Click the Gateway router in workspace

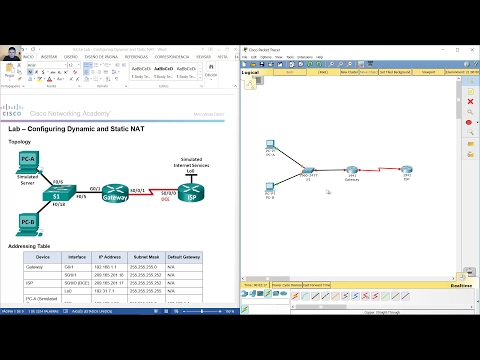[x=352, y=171]
